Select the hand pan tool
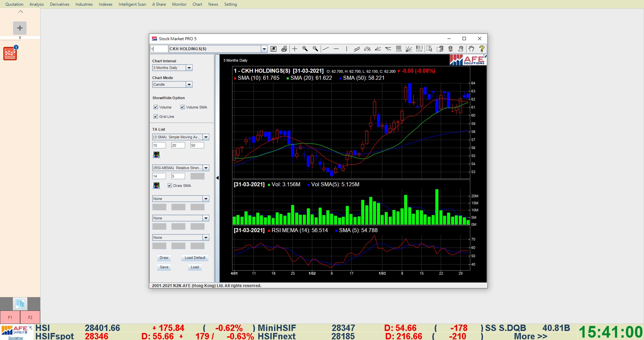The height and width of the screenshot is (340, 644). coord(471,49)
